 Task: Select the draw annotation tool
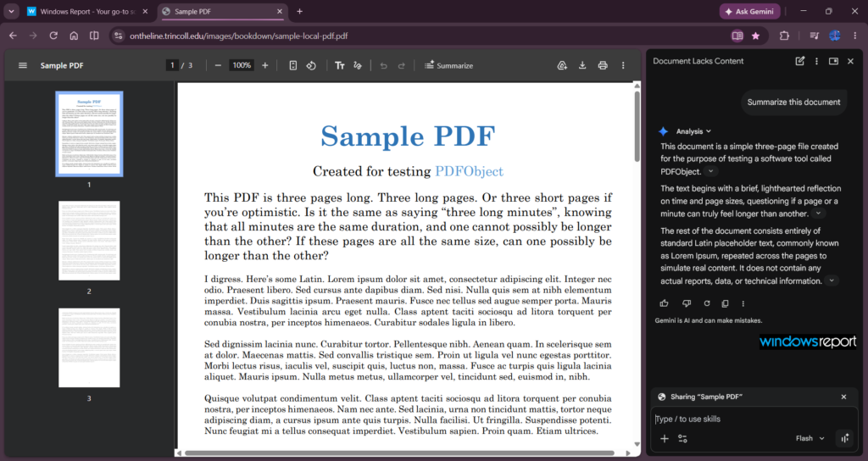[358, 65]
